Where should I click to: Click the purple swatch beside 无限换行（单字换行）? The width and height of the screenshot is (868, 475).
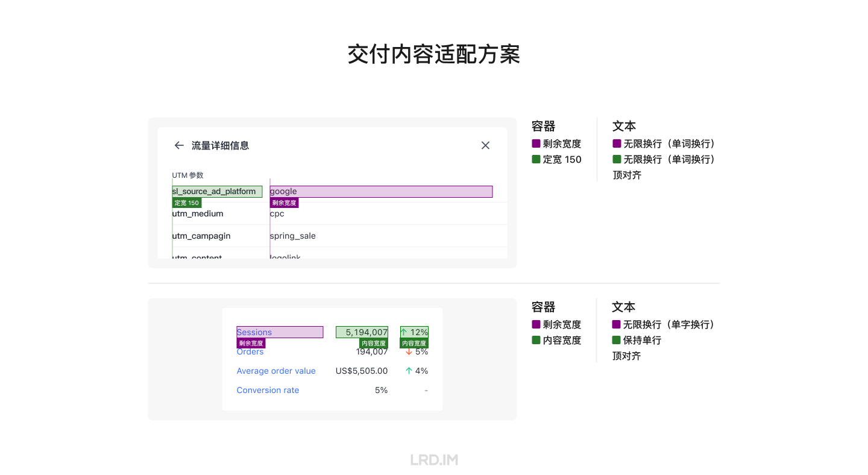pos(616,324)
